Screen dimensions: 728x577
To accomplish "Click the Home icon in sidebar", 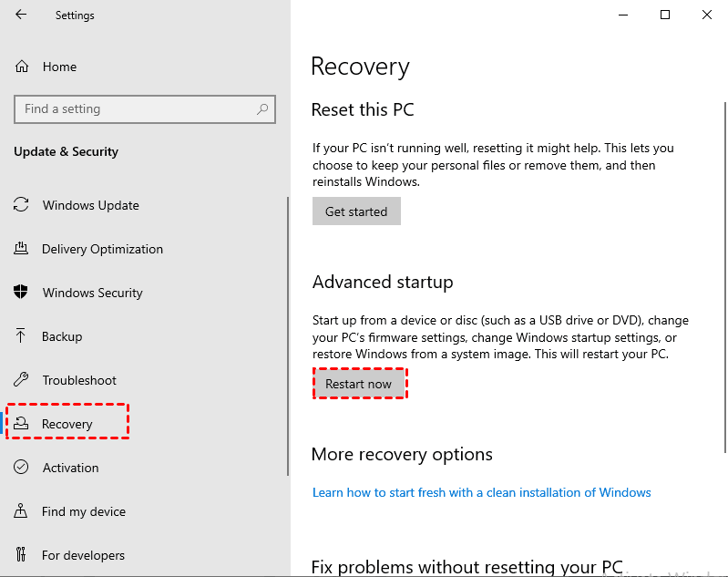I will point(22,67).
